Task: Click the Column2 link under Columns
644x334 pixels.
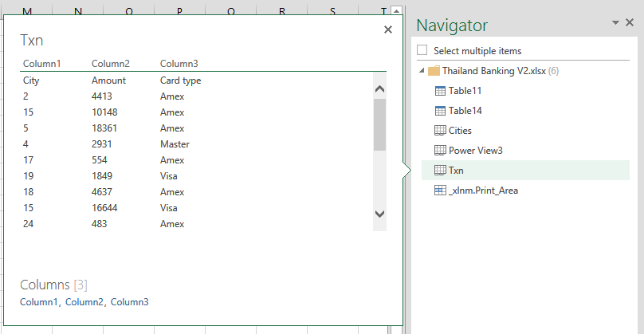Action: [x=84, y=302]
